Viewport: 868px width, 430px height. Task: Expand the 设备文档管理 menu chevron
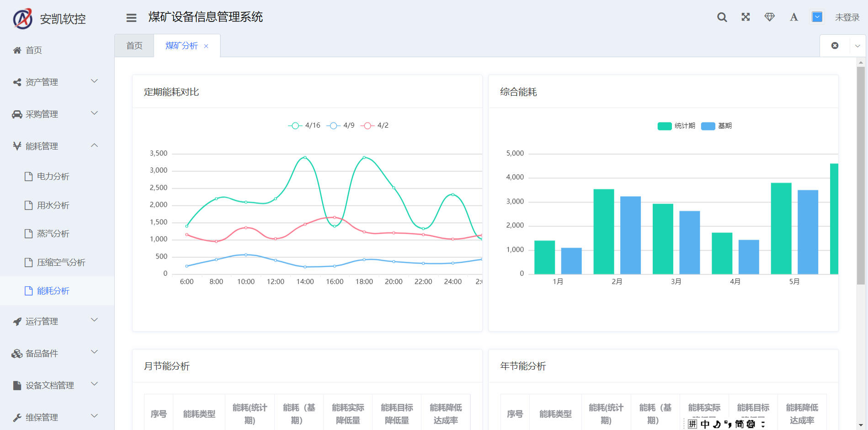[95, 384]
